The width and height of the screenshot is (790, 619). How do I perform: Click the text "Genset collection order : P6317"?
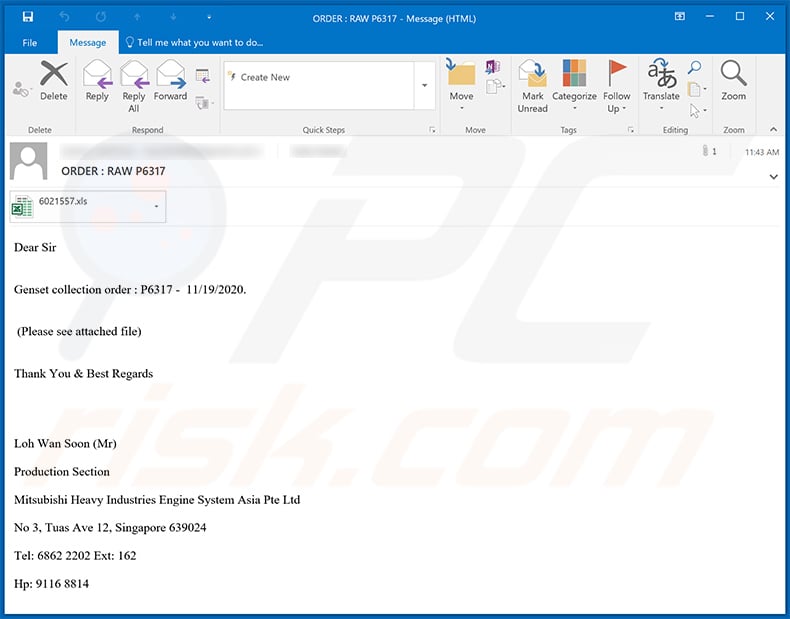click(x=93, y=290)
